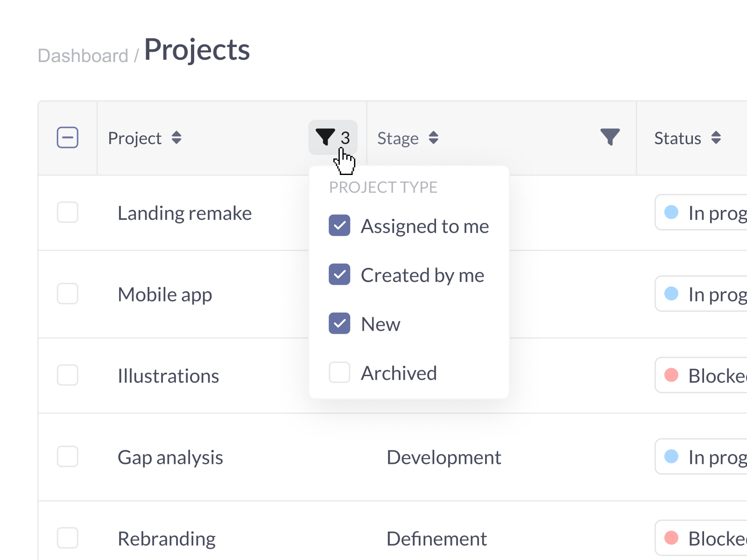Viewport: 747px width, 560px height.
Task: Uncheck the Assigned to me filter
Action: (x=339, y=225)
